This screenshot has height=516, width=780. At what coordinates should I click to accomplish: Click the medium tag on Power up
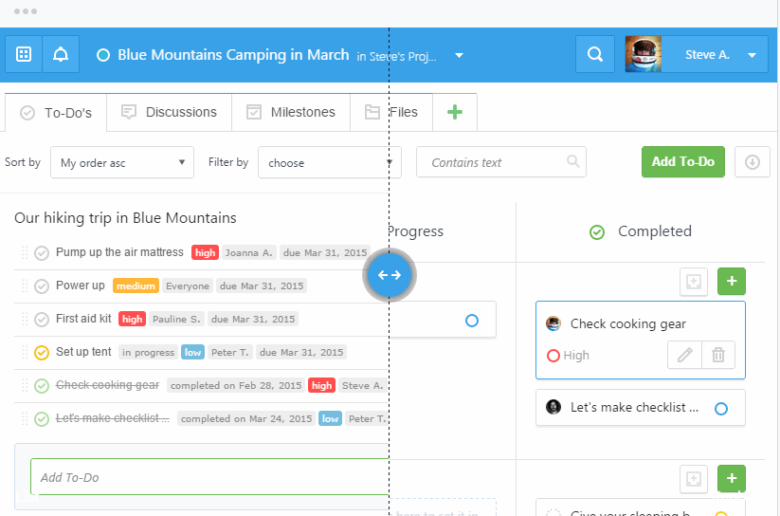click(136, 286)
